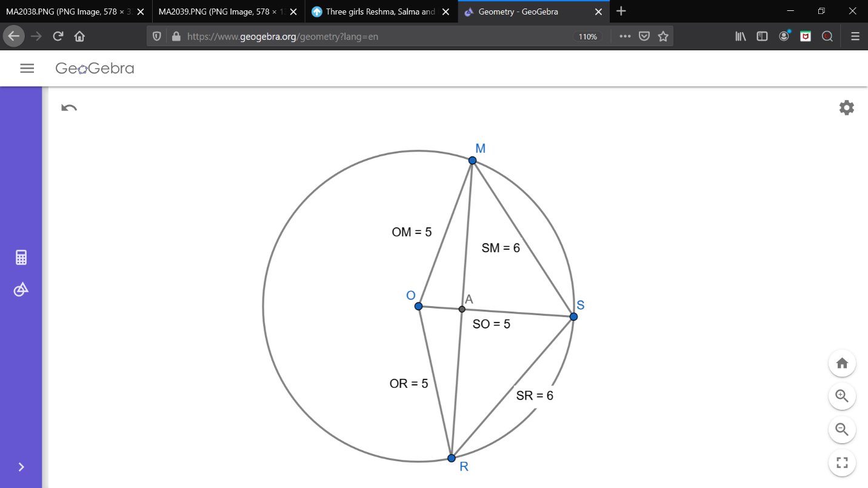Open the page actions three-dot menu
This screenshot has width=868, height=488.
pos(625,36)
